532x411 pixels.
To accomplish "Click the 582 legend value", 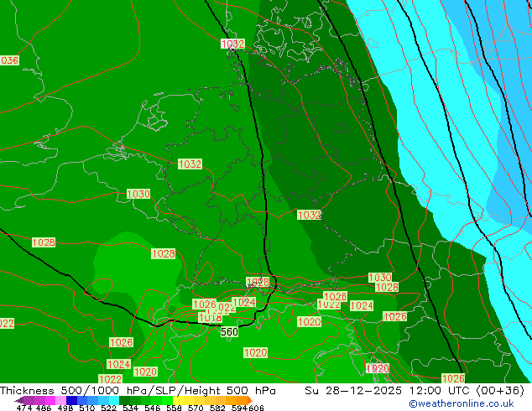I will [x=217, y=408].
